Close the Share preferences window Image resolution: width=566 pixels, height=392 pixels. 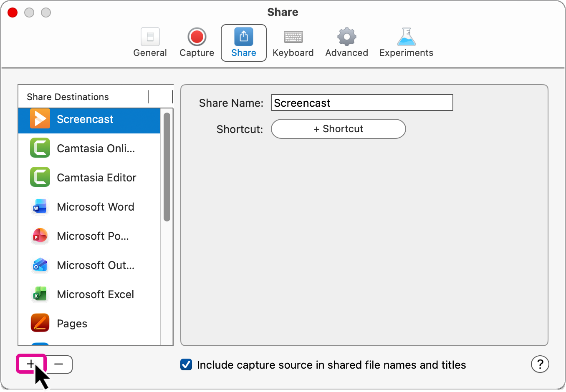click(13, 13)
